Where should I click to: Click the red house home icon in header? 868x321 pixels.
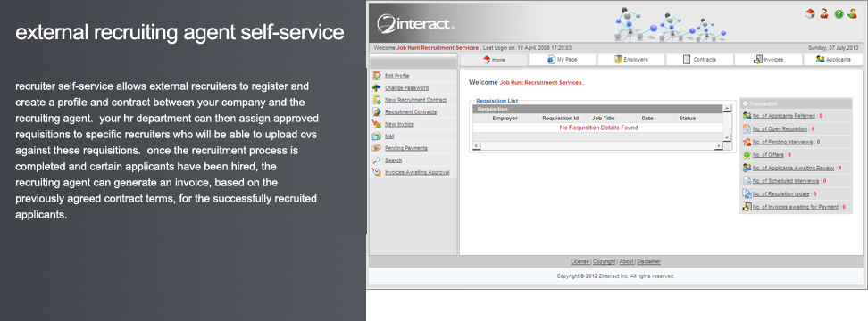pyautogui.click(x=810, y=14)
